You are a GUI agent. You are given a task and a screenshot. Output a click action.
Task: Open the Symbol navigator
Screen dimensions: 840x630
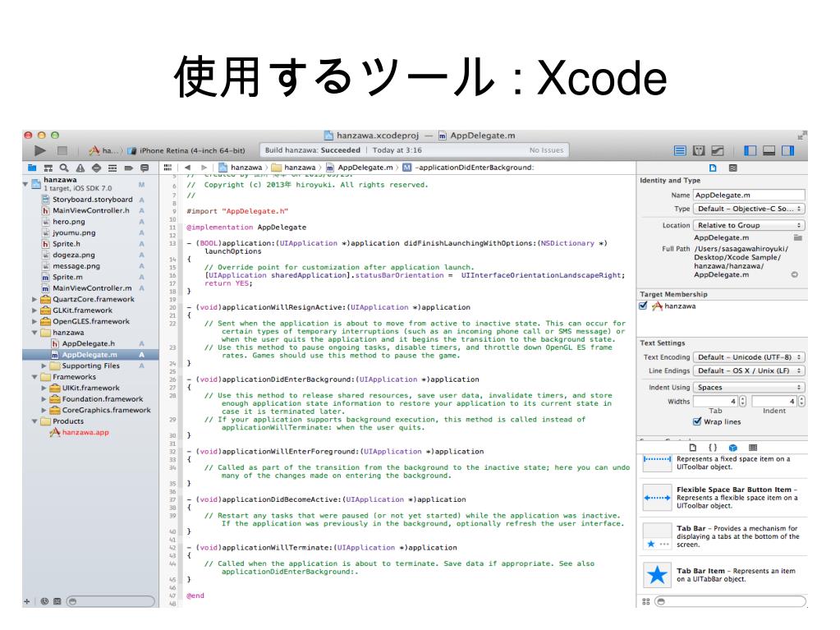point(48,168)
